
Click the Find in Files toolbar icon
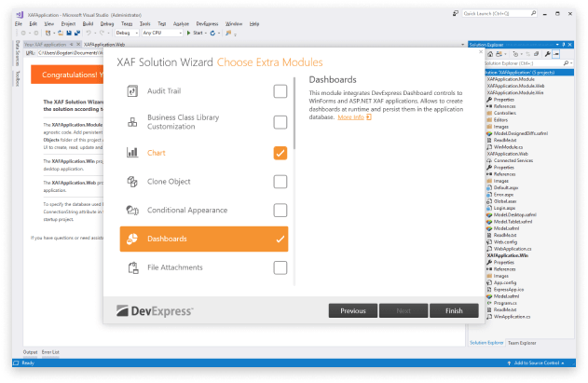[228, 33]
